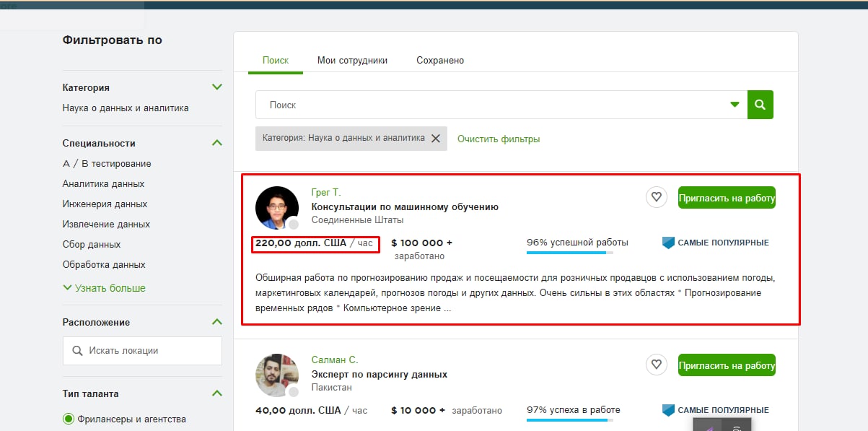Select Фрилансеры и агентства radio option

[x=69, y=419]
